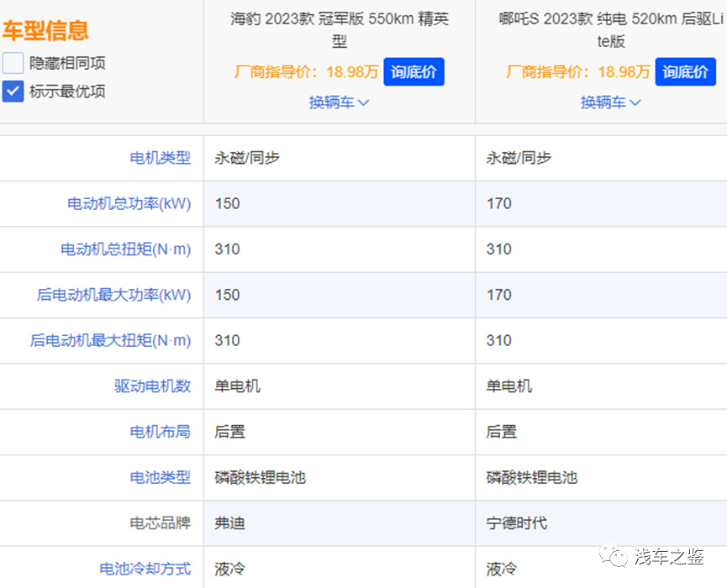Click 询底价 button for 海豹 冠军版
Image resolution: width=727 pixels, height=588 pixels.
414,72
